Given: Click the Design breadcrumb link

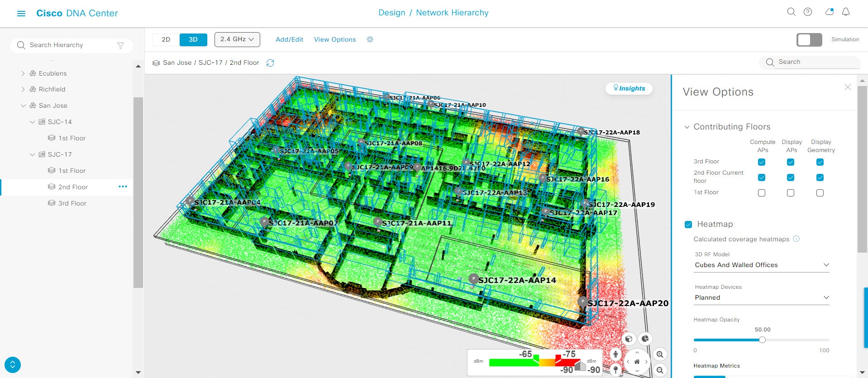Looking at the screenshot, I should point(392,13).
